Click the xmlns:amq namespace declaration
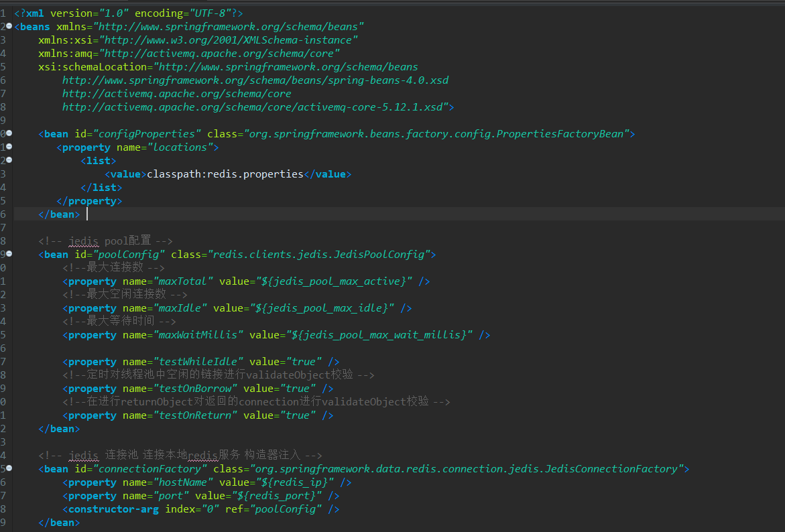The height and width of the screenshot is (532, 785). [64, 53]
